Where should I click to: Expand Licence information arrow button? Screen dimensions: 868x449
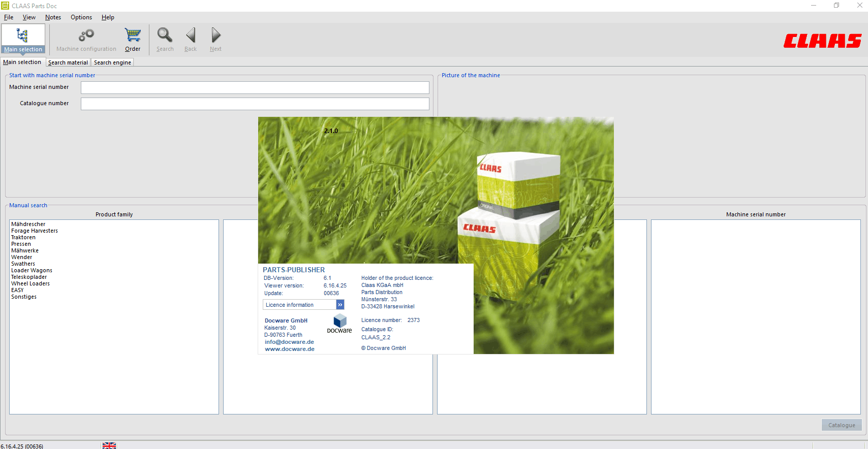tap(340, 305)
